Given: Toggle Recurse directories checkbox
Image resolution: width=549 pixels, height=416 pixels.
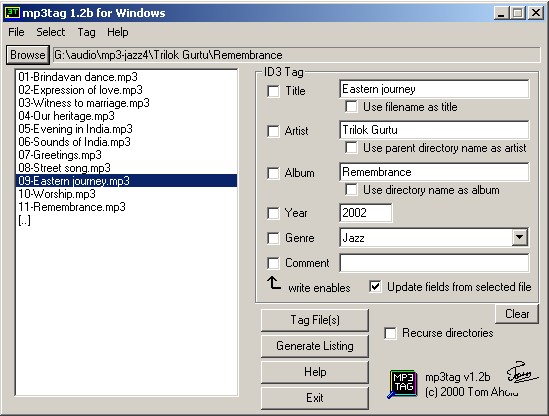Looking at the screenshot, I should [x=390, y=333].
